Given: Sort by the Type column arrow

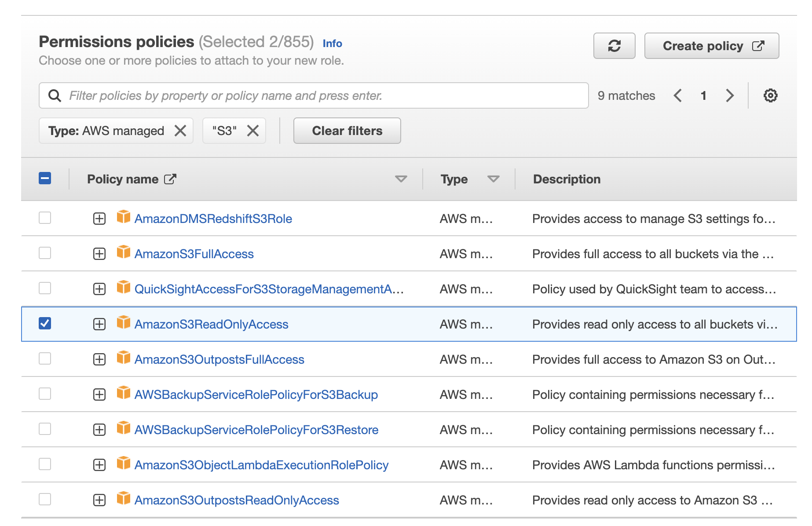Looking at the screenshot, I should pos(494,179).
